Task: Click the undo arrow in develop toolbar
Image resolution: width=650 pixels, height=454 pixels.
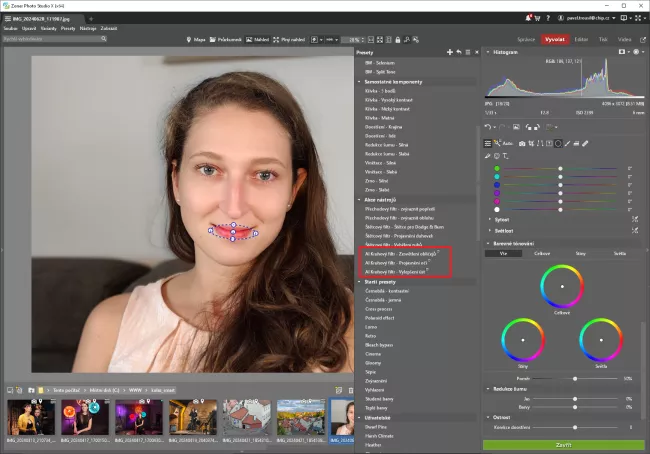Action: click(487, 128)
